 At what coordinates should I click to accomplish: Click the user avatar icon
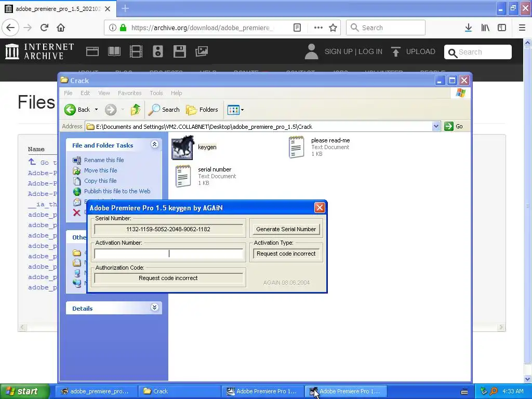pyautogui.click(x=311, y=51)
